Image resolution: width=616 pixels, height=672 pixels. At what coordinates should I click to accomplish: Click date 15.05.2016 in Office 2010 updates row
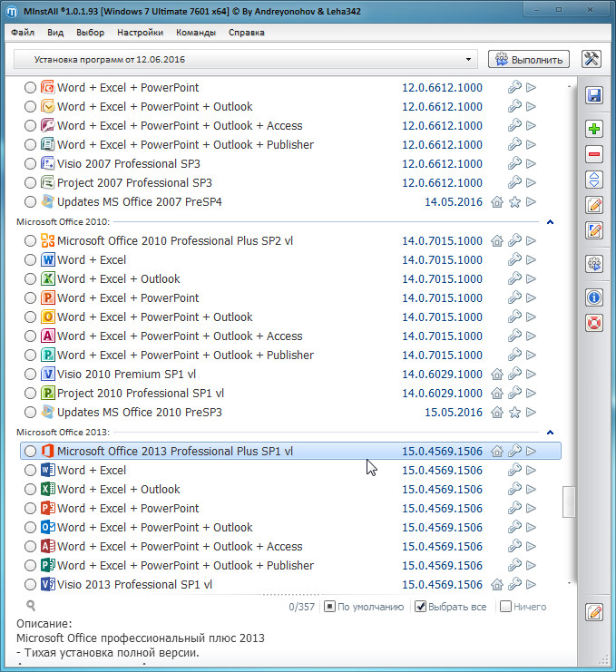click(x=454, y=413)
